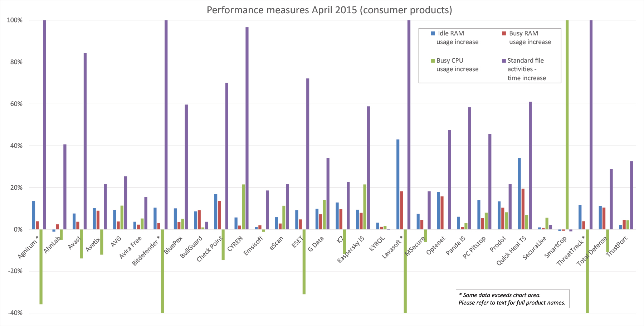Click the 'MSecure' axis label
The height and width of the screenshot is (326, 644).
[x=414, y=246]
